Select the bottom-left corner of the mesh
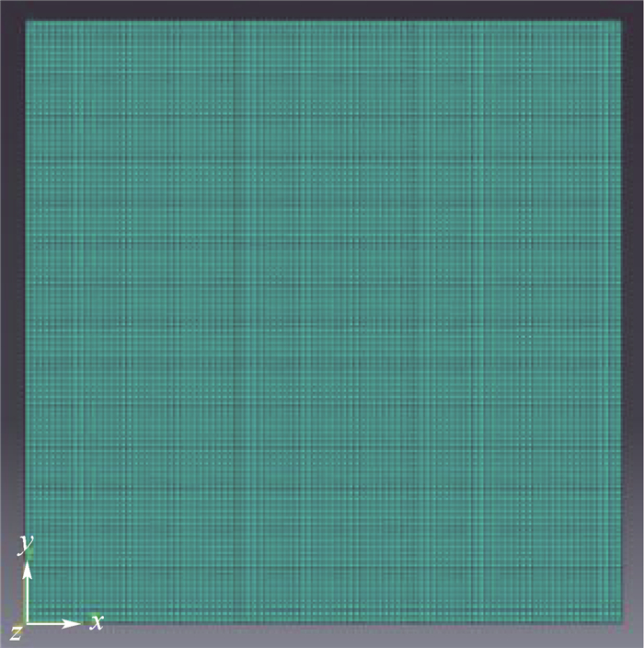 pyautogui.click(x=24, y=625)
